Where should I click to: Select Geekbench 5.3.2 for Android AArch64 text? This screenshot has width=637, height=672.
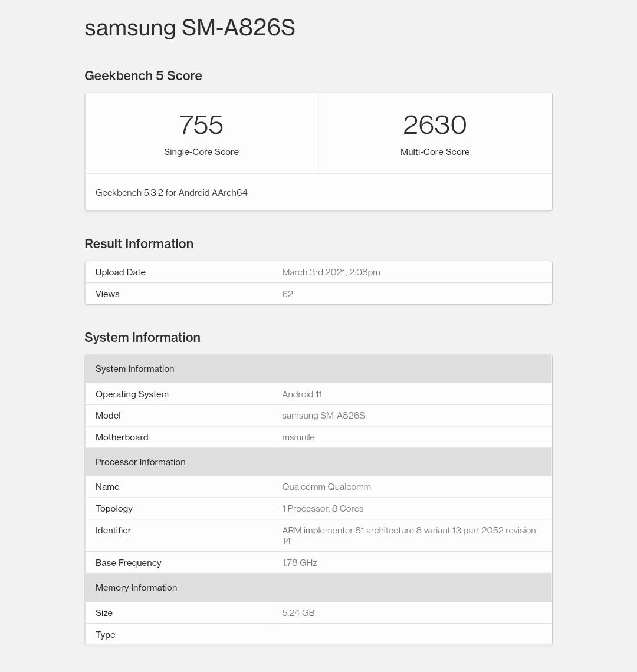point(172,192)
